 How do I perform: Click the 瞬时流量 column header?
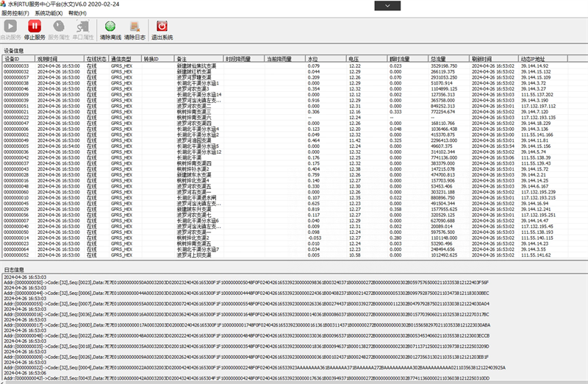pos(407,59)
